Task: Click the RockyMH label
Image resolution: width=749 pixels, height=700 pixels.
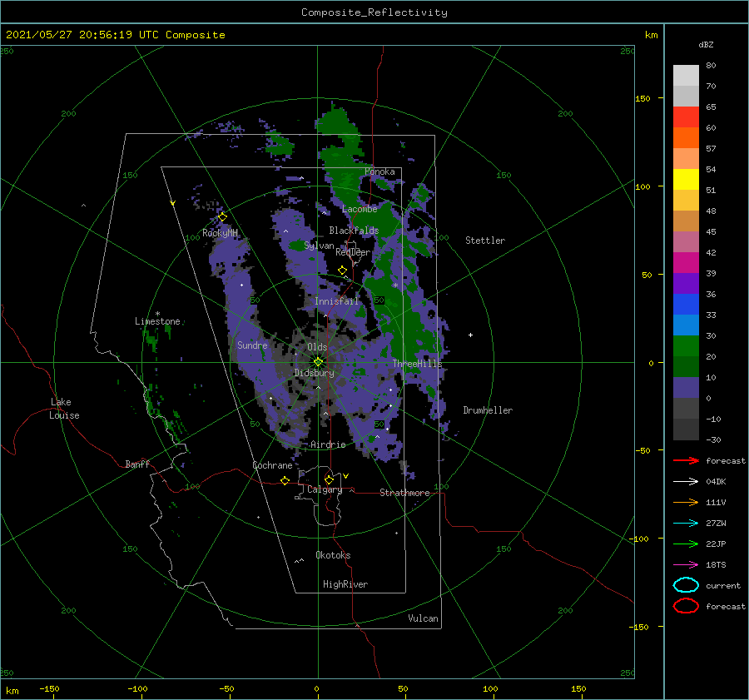Action: (220, 233)
